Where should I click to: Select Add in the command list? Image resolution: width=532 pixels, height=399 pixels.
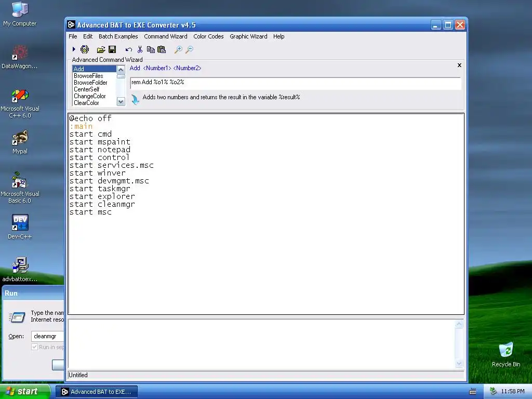point(95,69)
